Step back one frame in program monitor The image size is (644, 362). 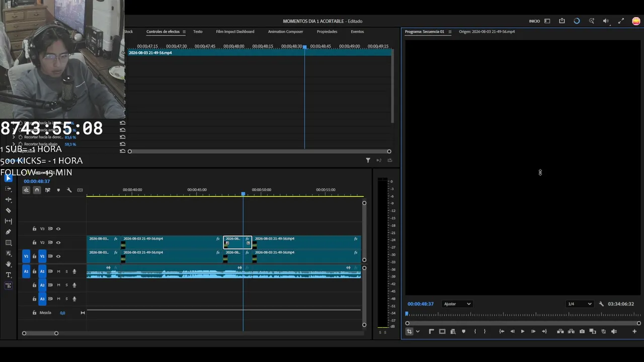tap(512, 331)
